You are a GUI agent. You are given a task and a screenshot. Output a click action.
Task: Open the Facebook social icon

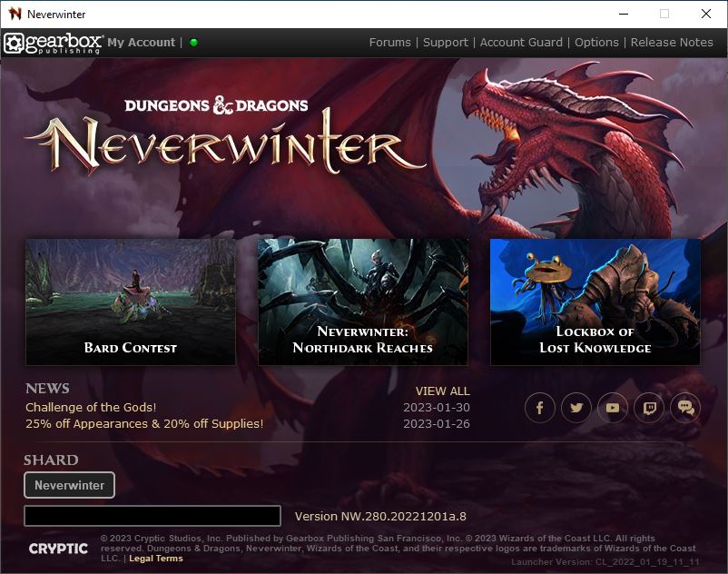coord(539,408)
